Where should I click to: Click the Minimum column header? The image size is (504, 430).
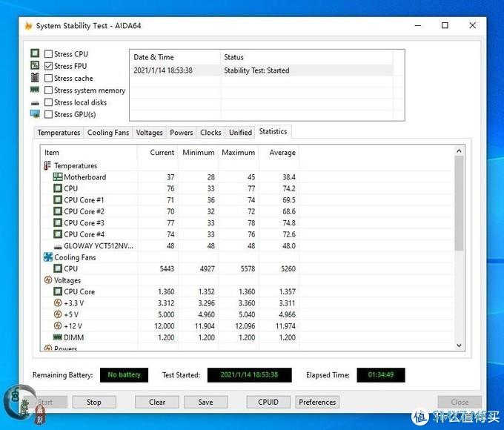tap(198, 153)
